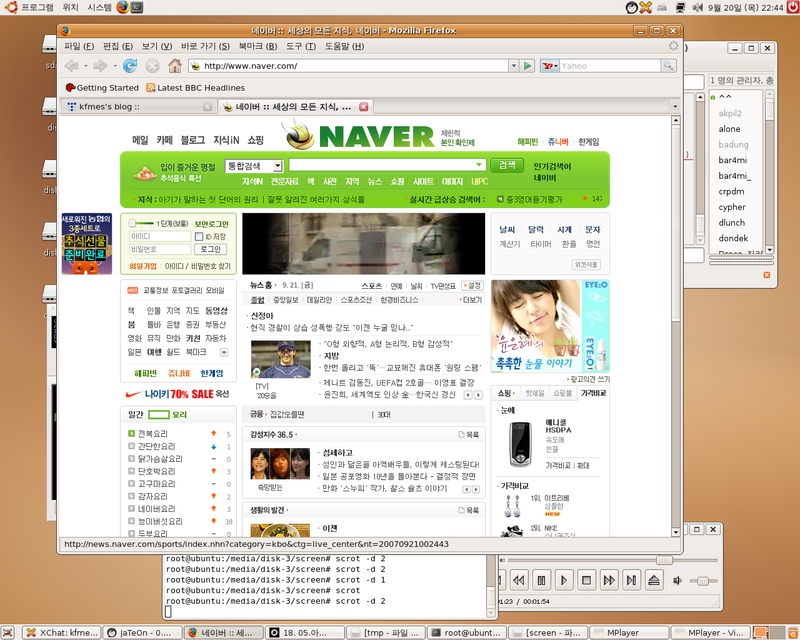Click the Show Desktop icon on the bottom panel

click(x=8, y=633)
